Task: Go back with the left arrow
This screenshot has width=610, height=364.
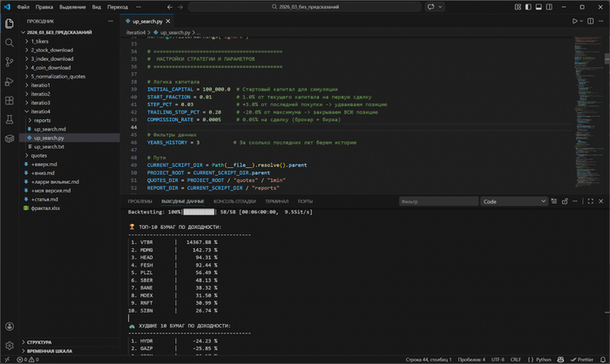Action: (170, 7)
